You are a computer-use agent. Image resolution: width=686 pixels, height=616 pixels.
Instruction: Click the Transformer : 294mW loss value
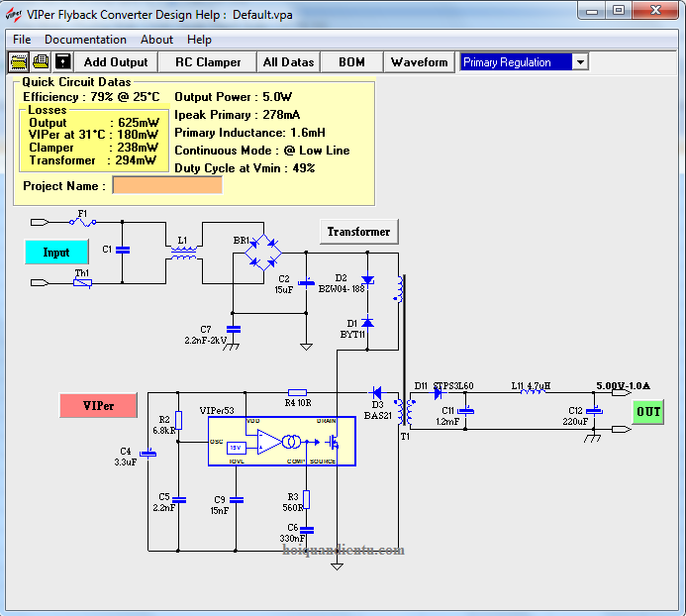[93, 160]
